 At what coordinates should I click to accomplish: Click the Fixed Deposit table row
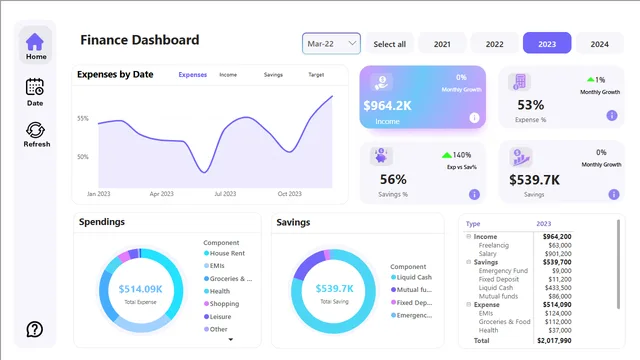point(518,279)
